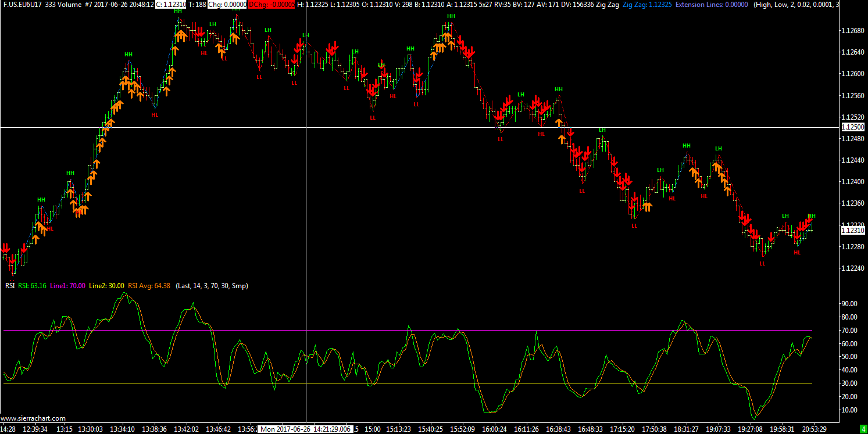The height and width of the screenshot is (434, 868).
Task: Click RSI settings text '(Last, 14, 3, 70, 30, Smp)'
Action: [x=213, y=285]
